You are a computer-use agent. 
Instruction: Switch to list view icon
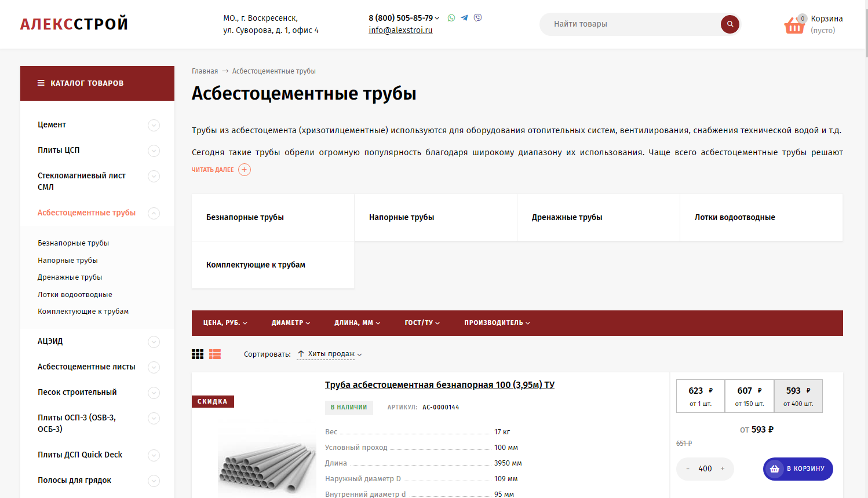[x=215, y=354]
